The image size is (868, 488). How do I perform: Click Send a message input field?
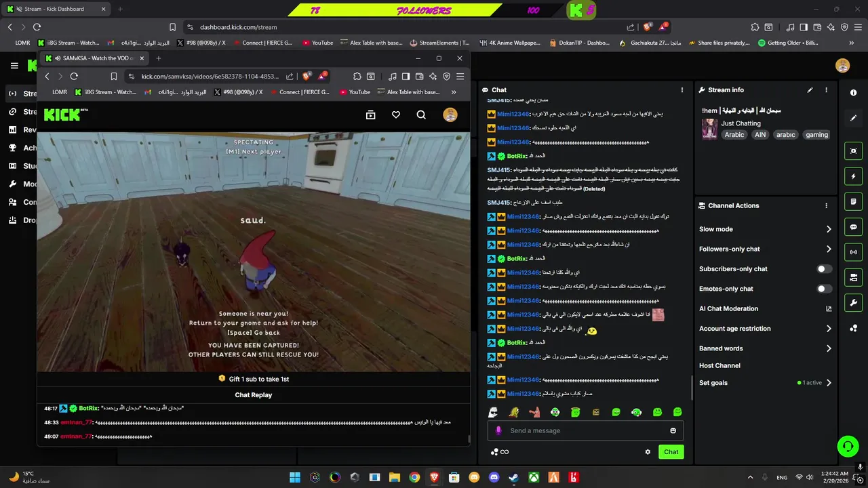(x=585, y=430)
